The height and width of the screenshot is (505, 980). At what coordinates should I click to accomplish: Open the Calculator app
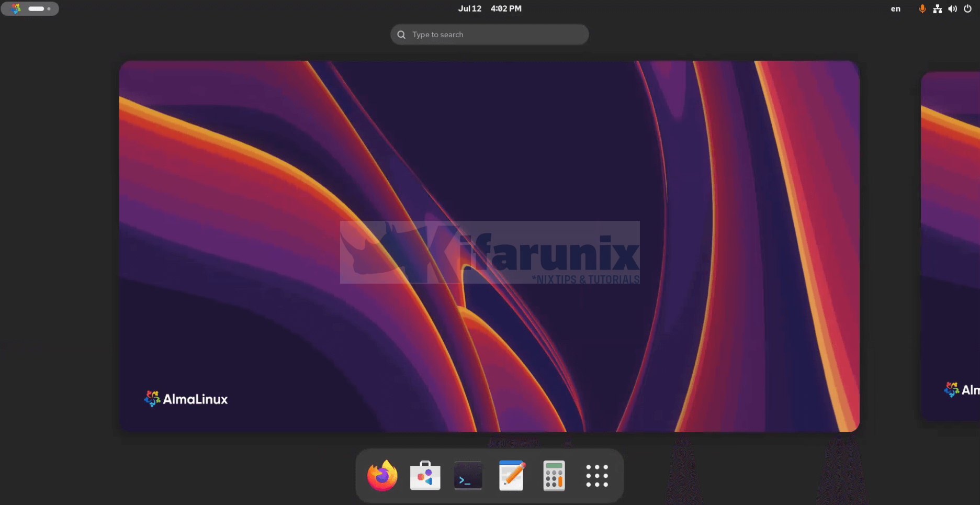554,476
